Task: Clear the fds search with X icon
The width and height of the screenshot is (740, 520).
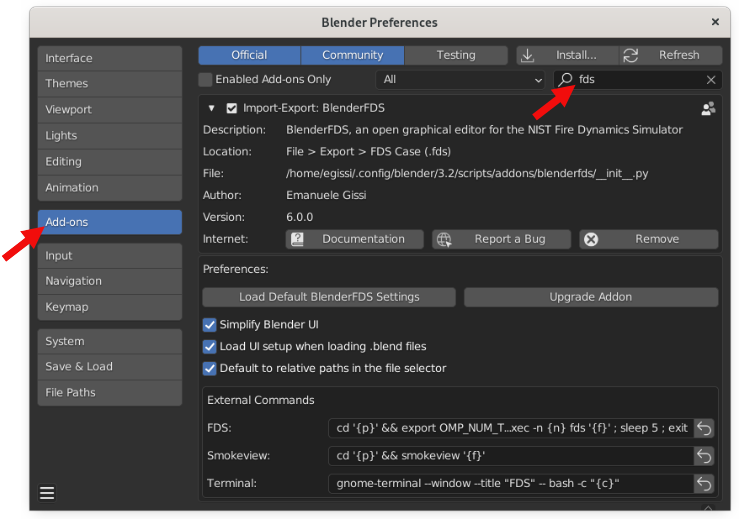Action: 711,80
